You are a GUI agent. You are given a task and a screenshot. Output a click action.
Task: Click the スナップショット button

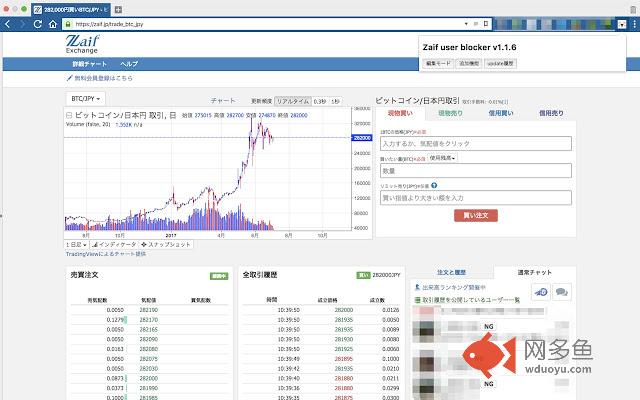(x=166, y=244)
